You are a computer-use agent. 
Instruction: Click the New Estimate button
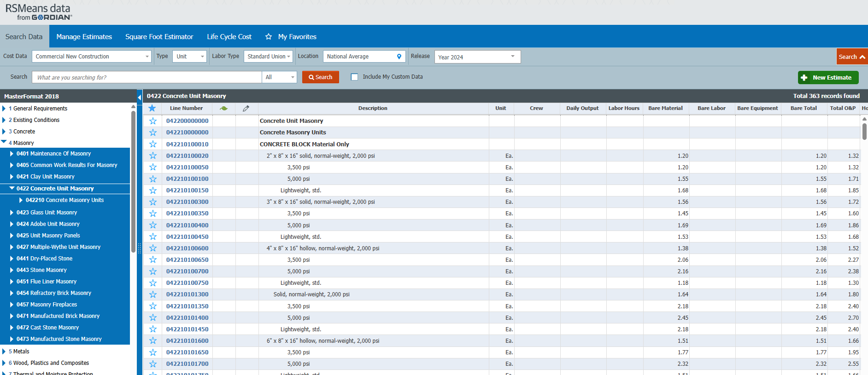coord(828,77)
